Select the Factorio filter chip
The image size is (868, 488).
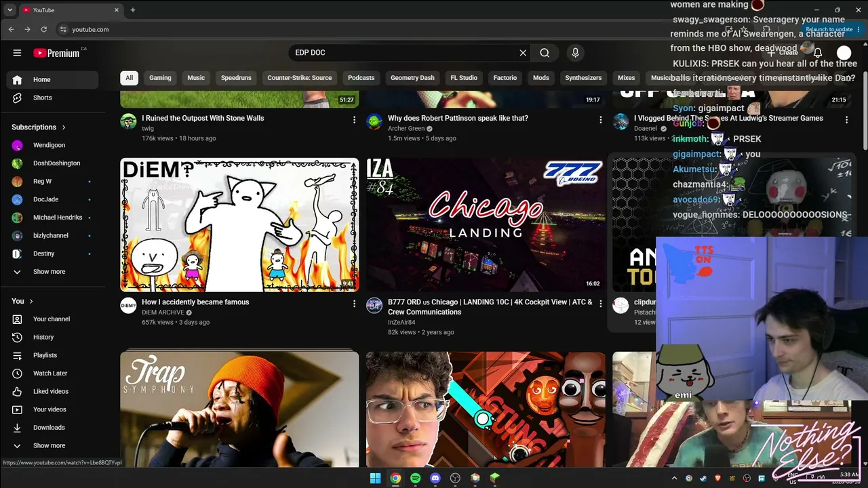pos(505,78)
